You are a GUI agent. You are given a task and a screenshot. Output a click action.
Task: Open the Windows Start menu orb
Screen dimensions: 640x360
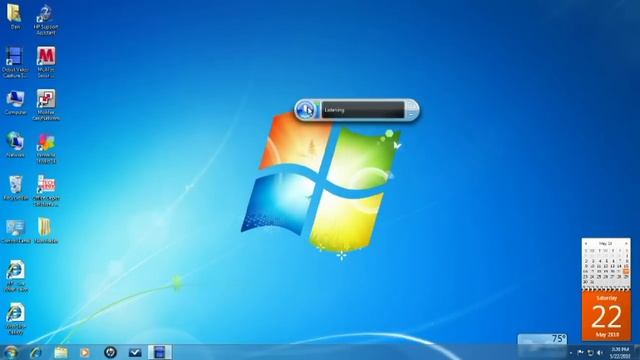[11, 352]
